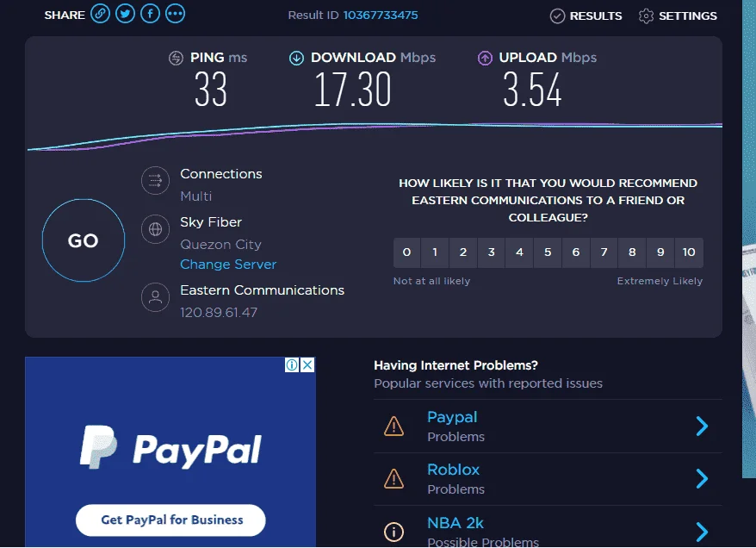Select IP address 120.89.61.47

click(x=219, y=313)
